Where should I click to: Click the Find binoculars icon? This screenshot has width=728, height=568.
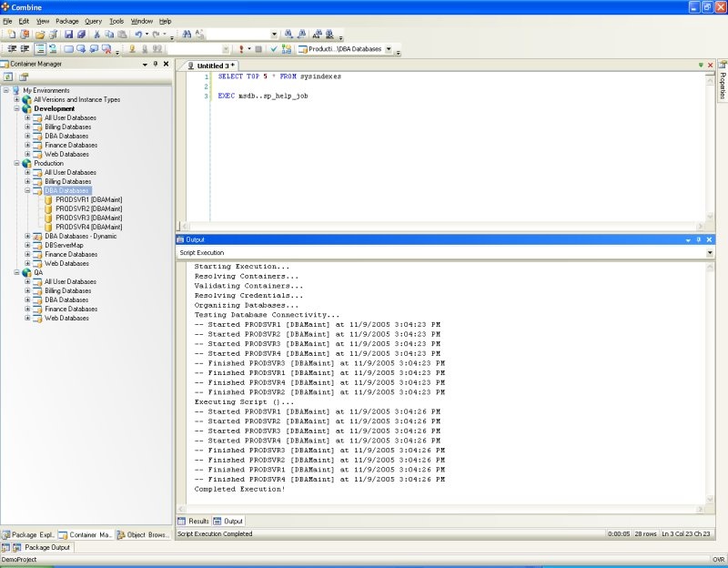tap(187, 35)
